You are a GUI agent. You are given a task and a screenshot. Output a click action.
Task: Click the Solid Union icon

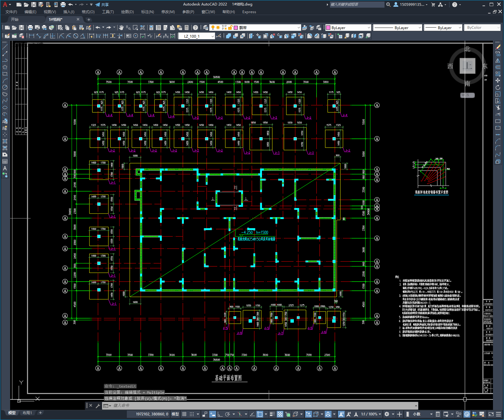[228, 36]
